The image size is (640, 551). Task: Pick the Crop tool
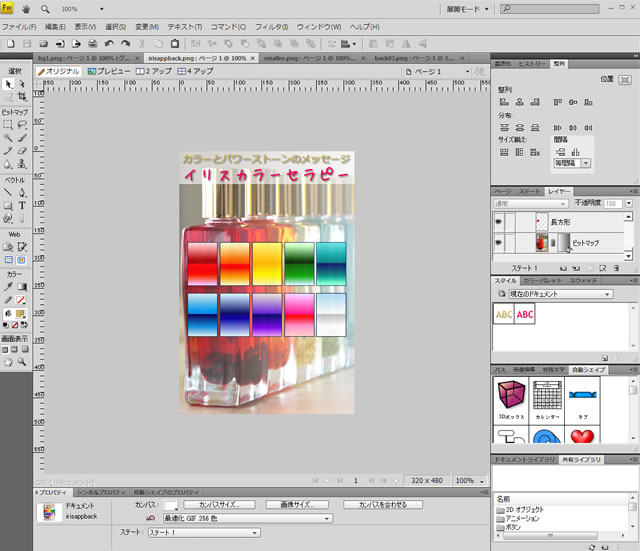tap(21, 98)
